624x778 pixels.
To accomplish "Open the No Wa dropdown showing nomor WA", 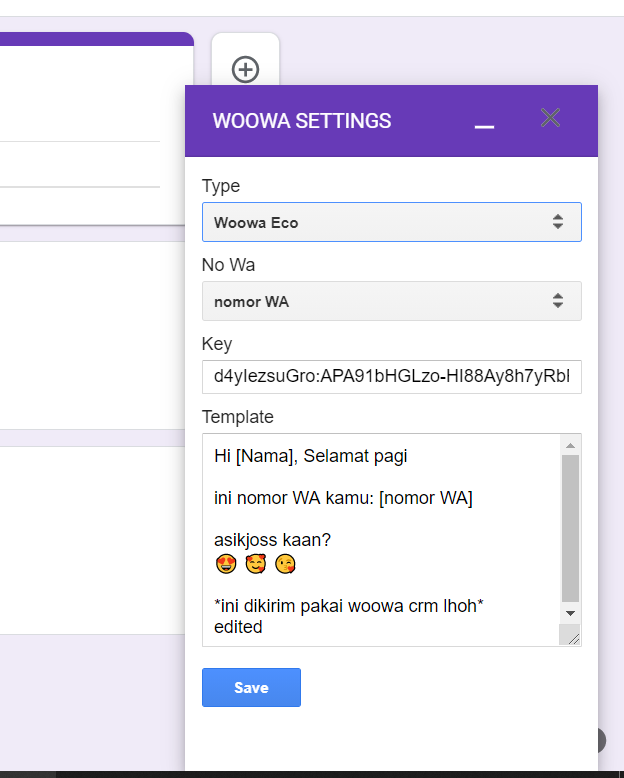I will (x=392, y=301).
